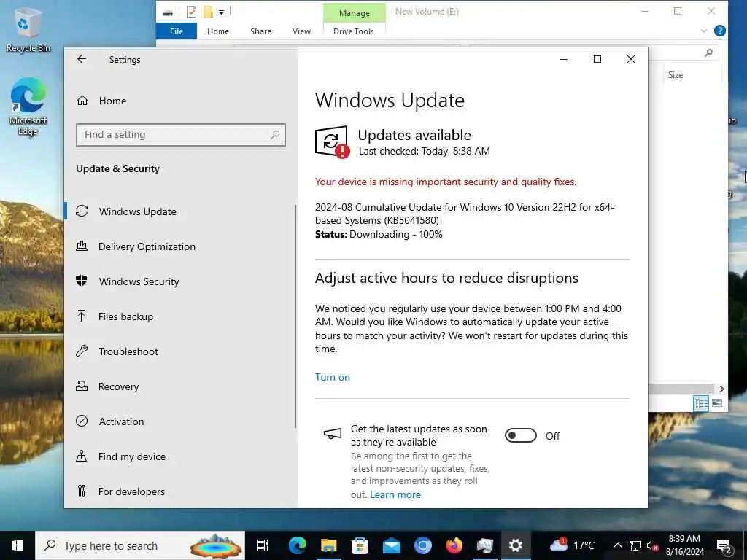Viewport: 747px width, 560px height.
Task: Toggle Get the latest updates switch
Action: pyautogui.click(x=520, y=435)
